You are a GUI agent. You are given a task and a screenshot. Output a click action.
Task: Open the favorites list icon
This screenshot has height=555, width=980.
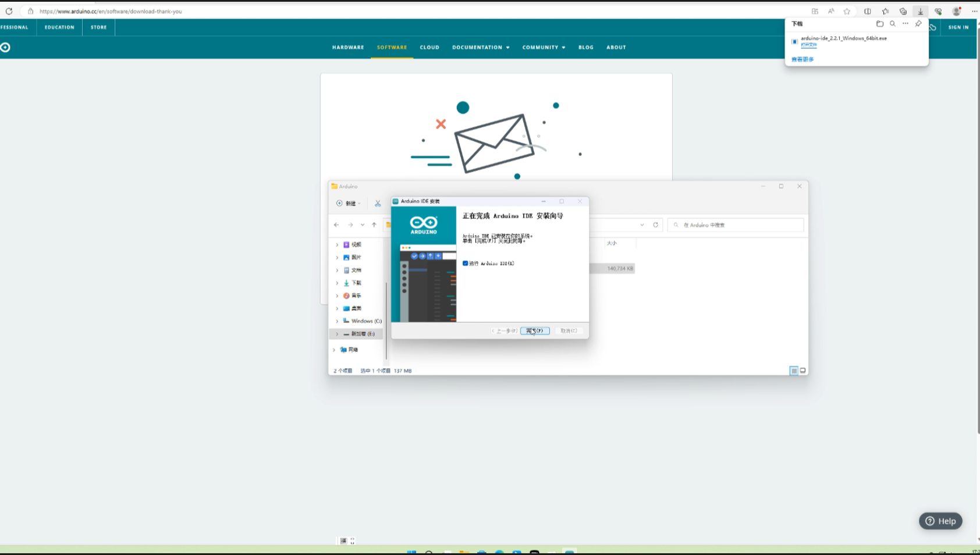[x=885, y=11]
